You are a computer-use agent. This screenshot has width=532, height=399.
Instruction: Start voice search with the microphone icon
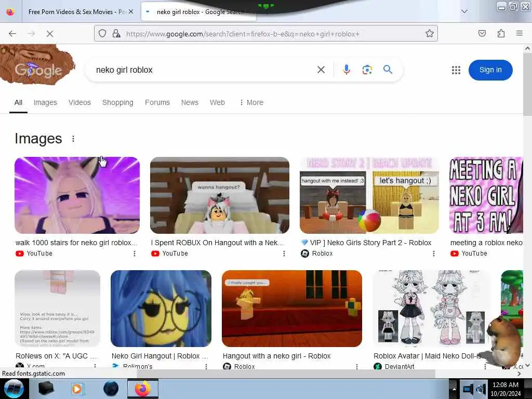(347, 70)
